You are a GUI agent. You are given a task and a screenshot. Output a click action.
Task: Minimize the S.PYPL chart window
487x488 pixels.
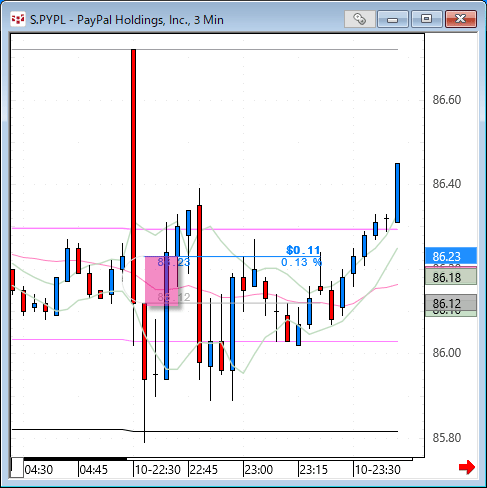coord(393,19)
